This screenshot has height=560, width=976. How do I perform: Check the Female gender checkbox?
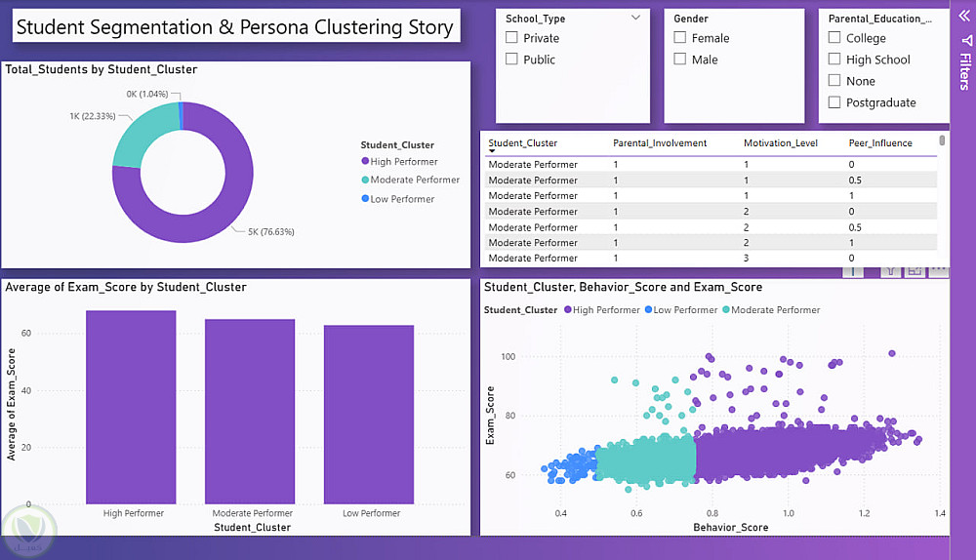pos(680,37)
